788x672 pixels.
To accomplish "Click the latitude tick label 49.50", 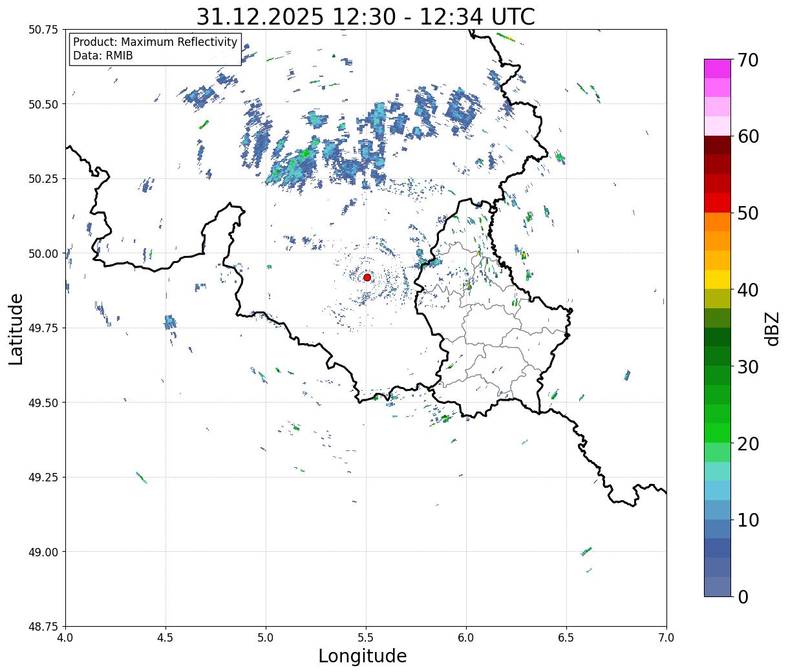I will [x=43, y=403].
